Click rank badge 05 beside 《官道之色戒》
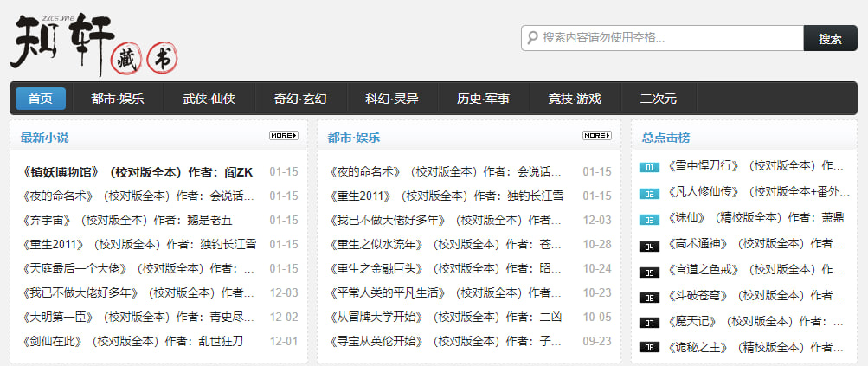This screenshot has width=868, height=366. [649, 273]
